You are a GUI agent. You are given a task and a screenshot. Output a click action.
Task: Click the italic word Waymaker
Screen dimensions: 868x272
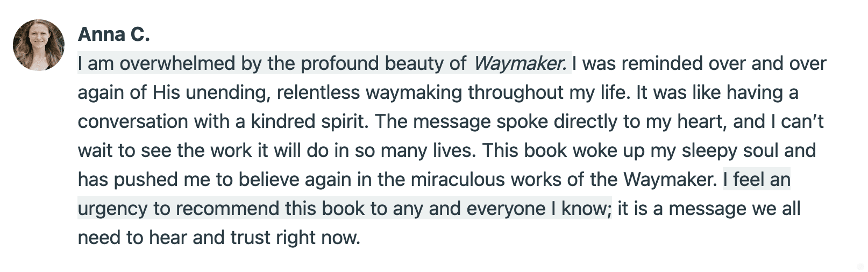[x=520, y=63]
